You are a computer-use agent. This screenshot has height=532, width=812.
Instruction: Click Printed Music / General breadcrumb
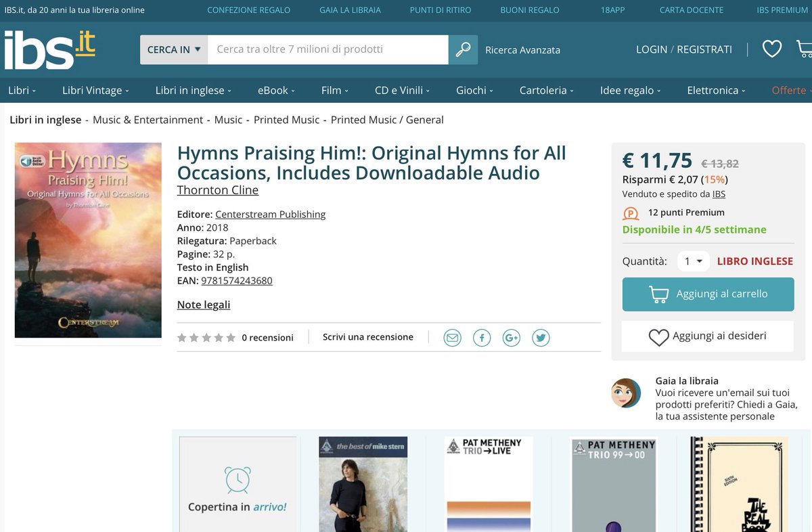pyautogui.click(x=387, y=120)
